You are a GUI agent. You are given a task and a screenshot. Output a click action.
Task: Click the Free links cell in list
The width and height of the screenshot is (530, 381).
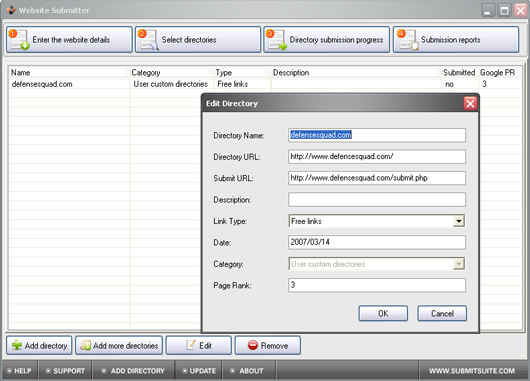[x=233, y=84]
